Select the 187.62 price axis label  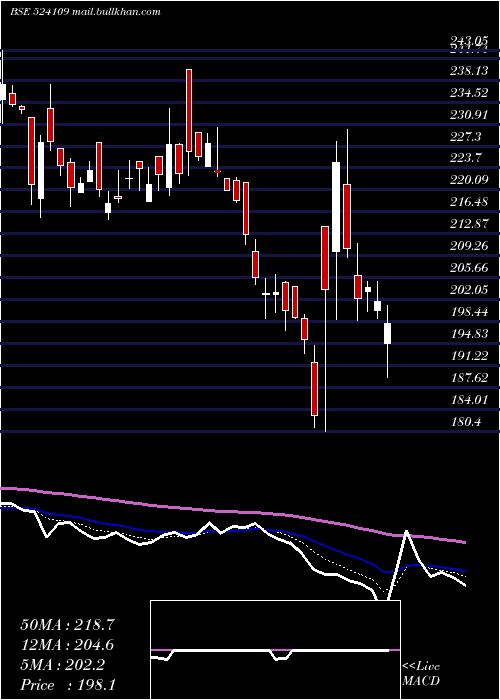(x=469, y=378)
